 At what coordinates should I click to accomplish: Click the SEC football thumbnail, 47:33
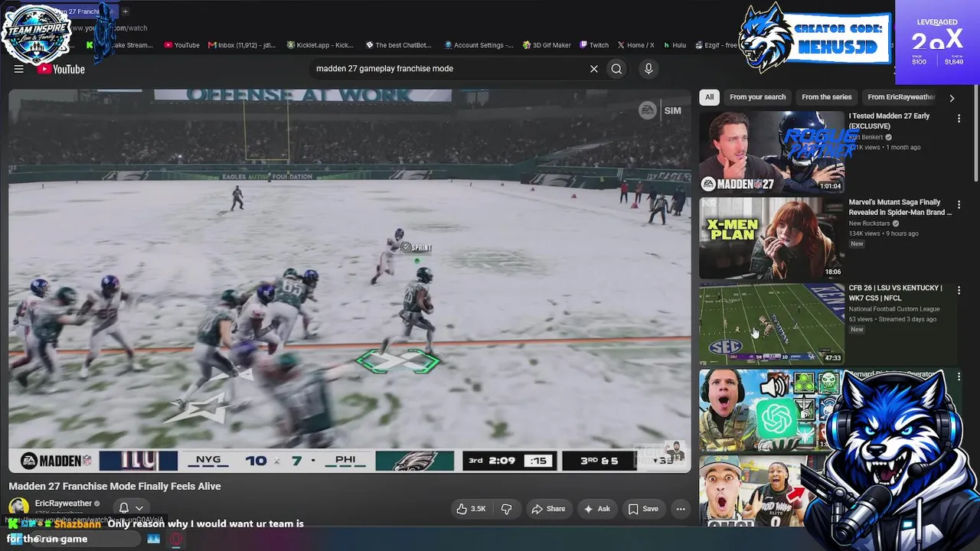click(x=771, y=324)
